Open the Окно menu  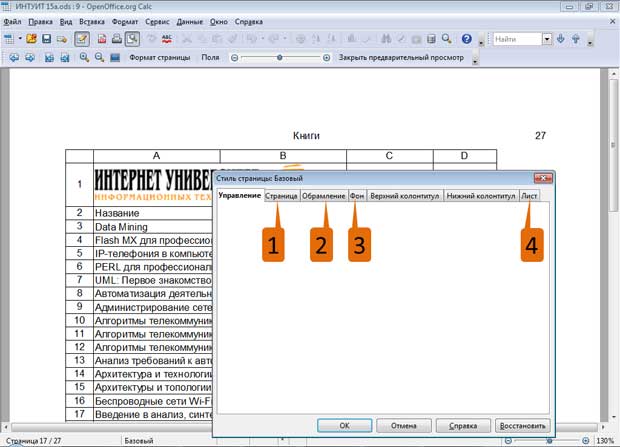(x=219, y=22)
